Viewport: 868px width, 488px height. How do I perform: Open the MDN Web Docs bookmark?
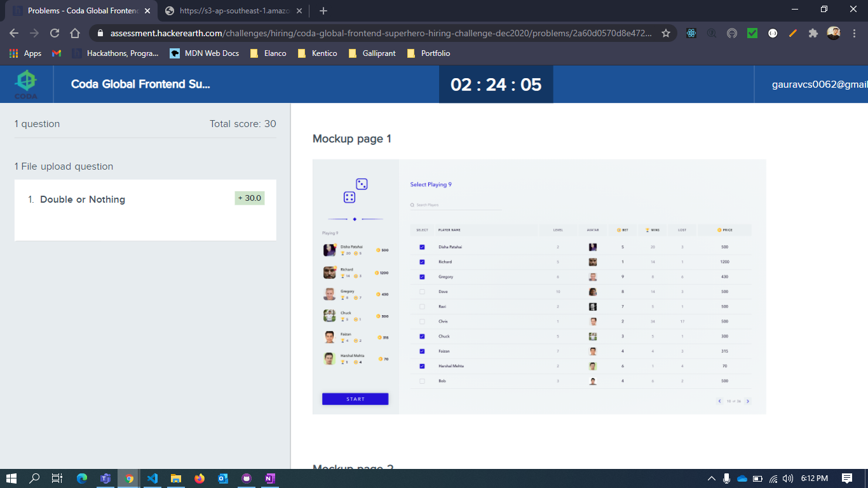[205, 53]
